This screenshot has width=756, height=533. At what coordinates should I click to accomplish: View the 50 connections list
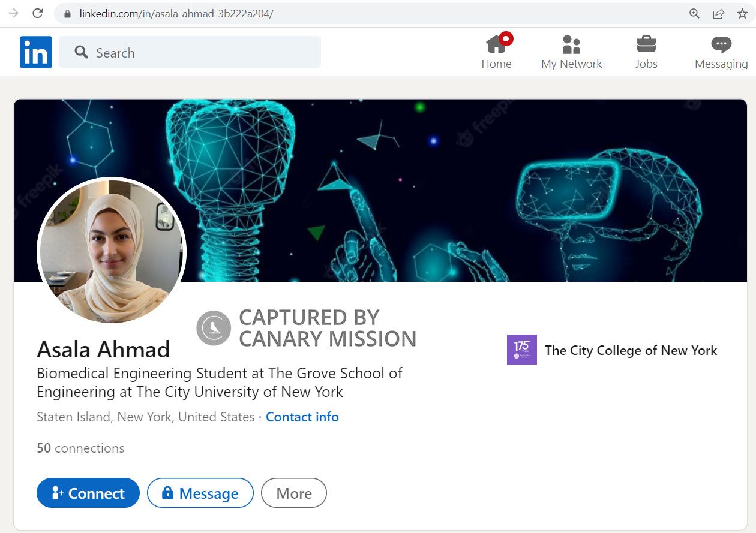(80, 448)
